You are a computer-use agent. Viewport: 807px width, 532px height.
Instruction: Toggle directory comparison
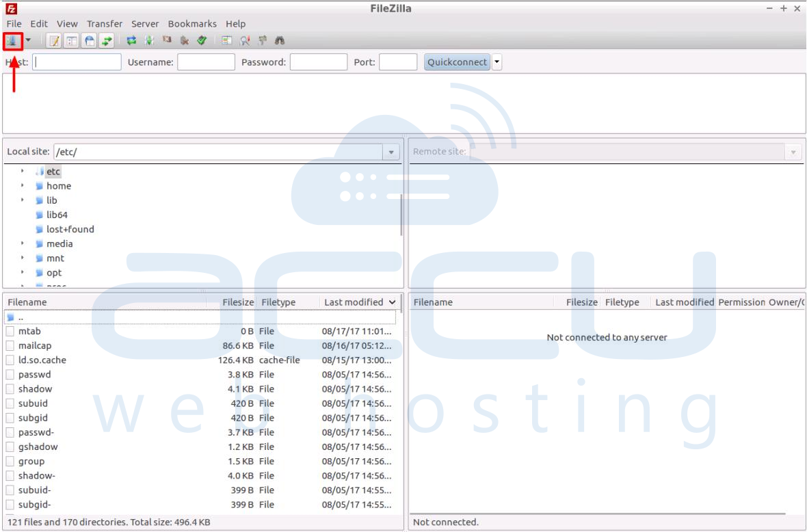(x=244, y=40)
